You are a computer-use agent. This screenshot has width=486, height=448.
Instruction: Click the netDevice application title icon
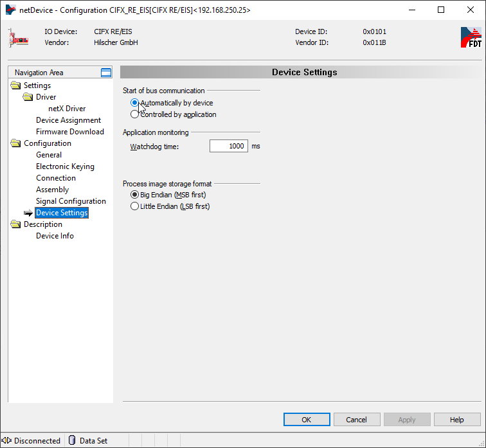[10, 10]
